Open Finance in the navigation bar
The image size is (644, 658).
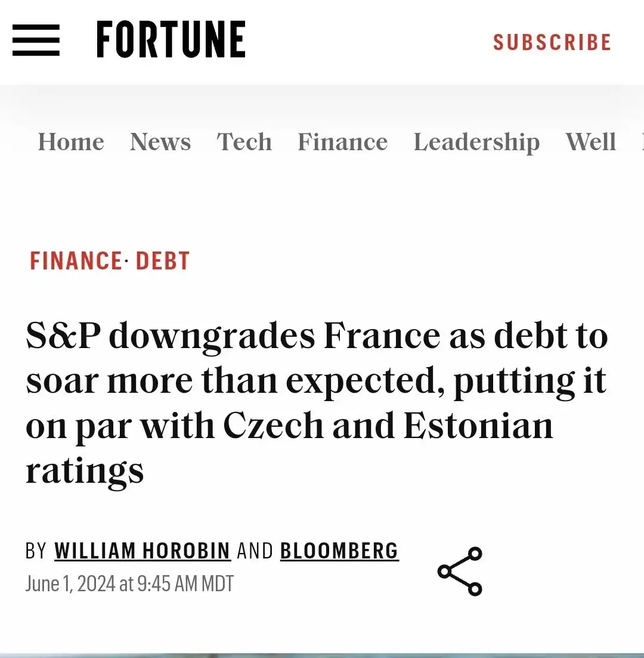click(x=342, y=141)
